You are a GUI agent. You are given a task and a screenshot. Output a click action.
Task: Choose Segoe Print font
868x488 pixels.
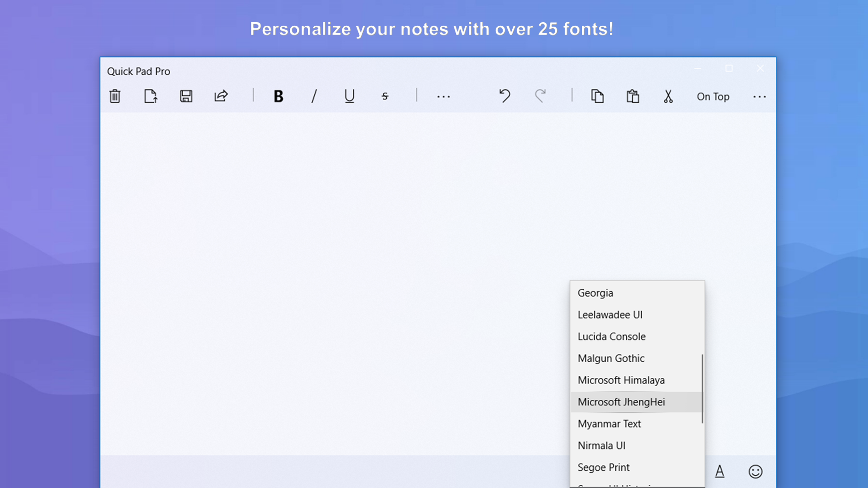tap(637, 467)
